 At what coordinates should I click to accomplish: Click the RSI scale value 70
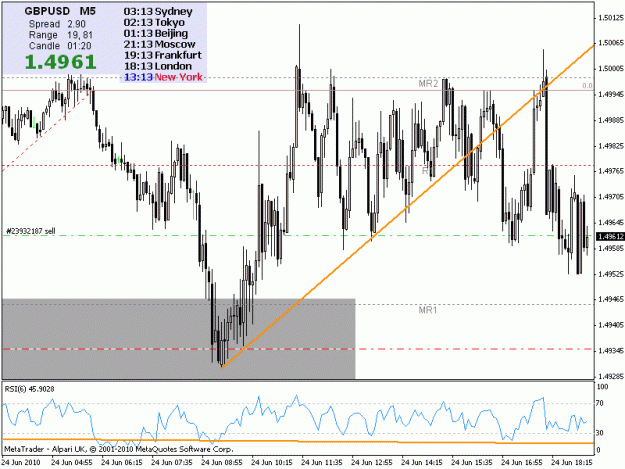pyautogui.click(x=599, y=404)
